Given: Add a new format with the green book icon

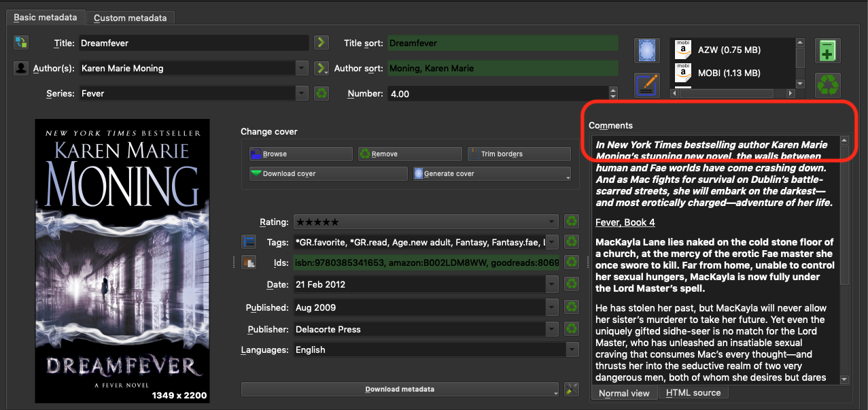Looking at the screenshot, I should pyautogui.click(x=828, y=50).
